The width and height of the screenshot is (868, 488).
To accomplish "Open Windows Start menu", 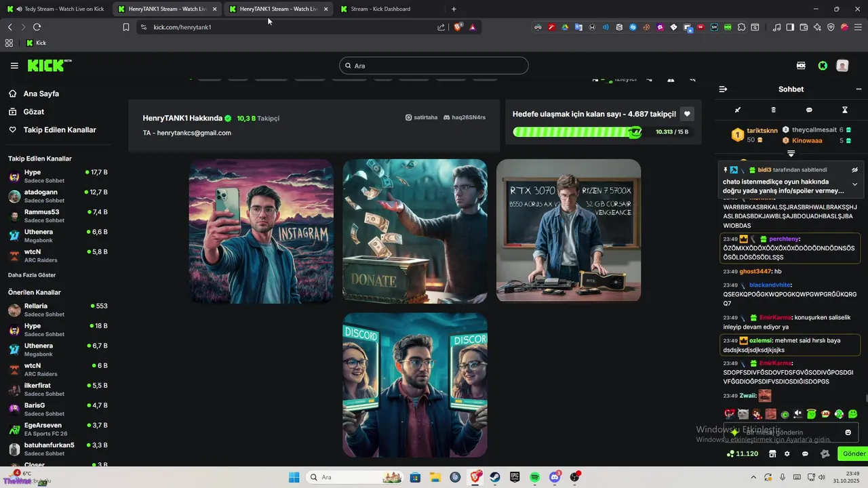I will click(294, 477).
